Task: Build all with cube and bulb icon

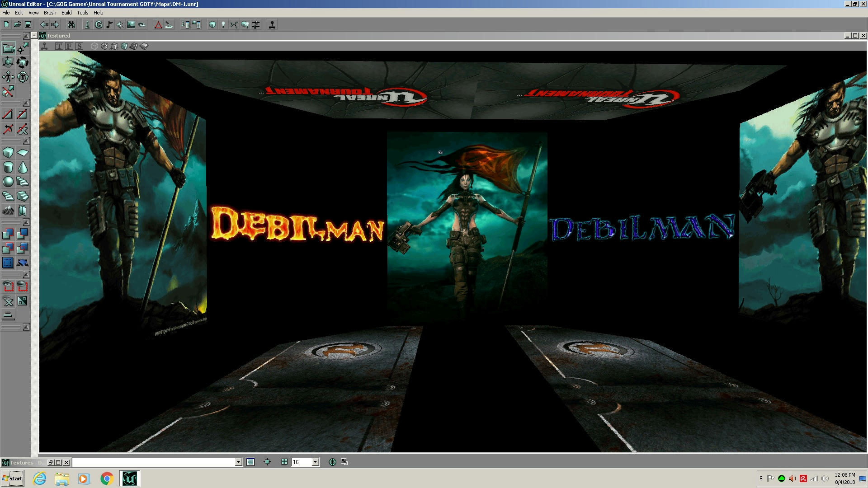Action: tap(245, 24)
